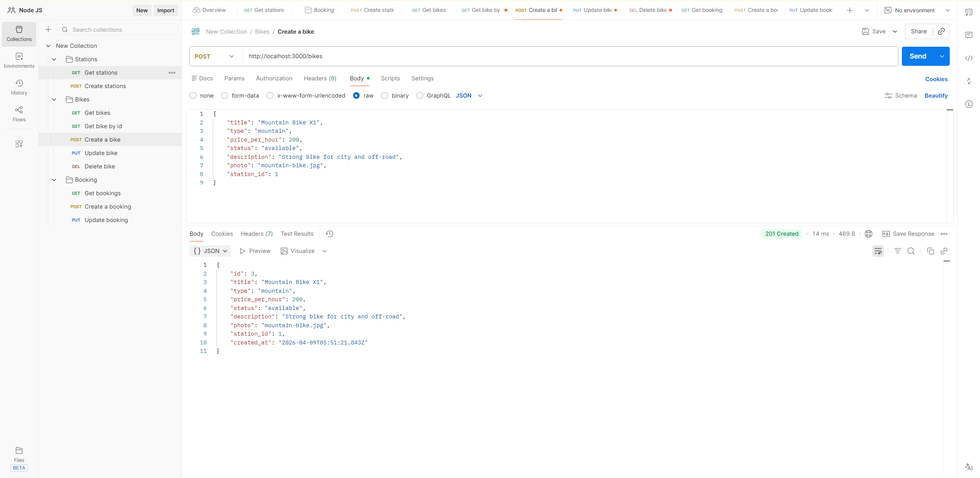Open the Test Results response tab

pos(297,234)
